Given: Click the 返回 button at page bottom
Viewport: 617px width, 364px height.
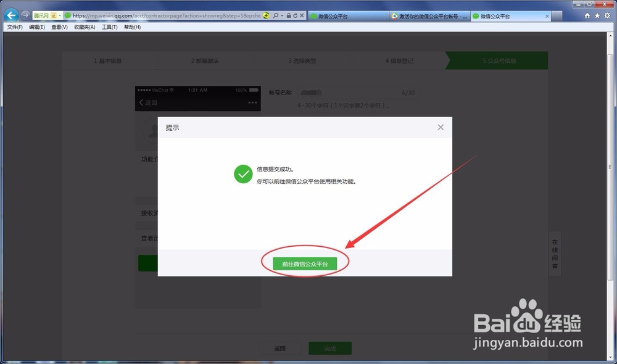Looking at the screenshot, I should (x=280, y=348).
